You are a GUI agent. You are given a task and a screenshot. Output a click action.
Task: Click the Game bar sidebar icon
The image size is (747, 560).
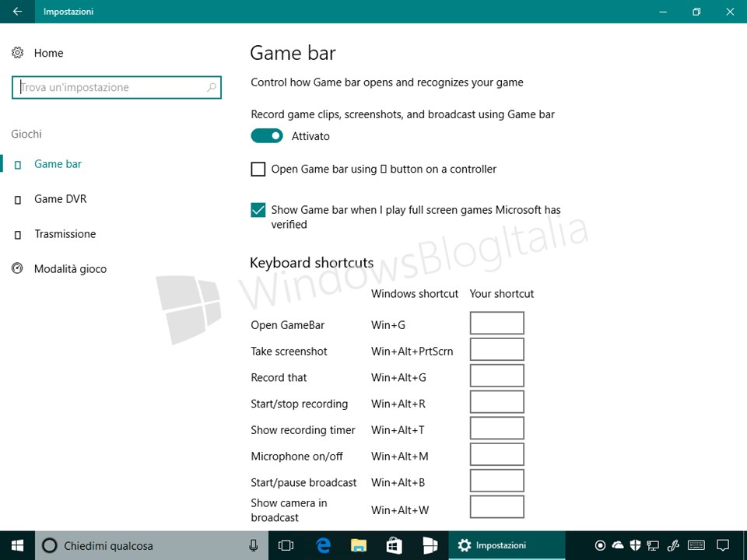pos(18,165)
